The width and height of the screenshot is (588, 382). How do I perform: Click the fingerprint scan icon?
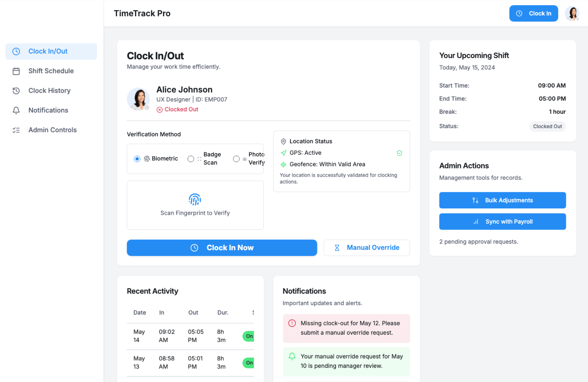tap(195, 200)
